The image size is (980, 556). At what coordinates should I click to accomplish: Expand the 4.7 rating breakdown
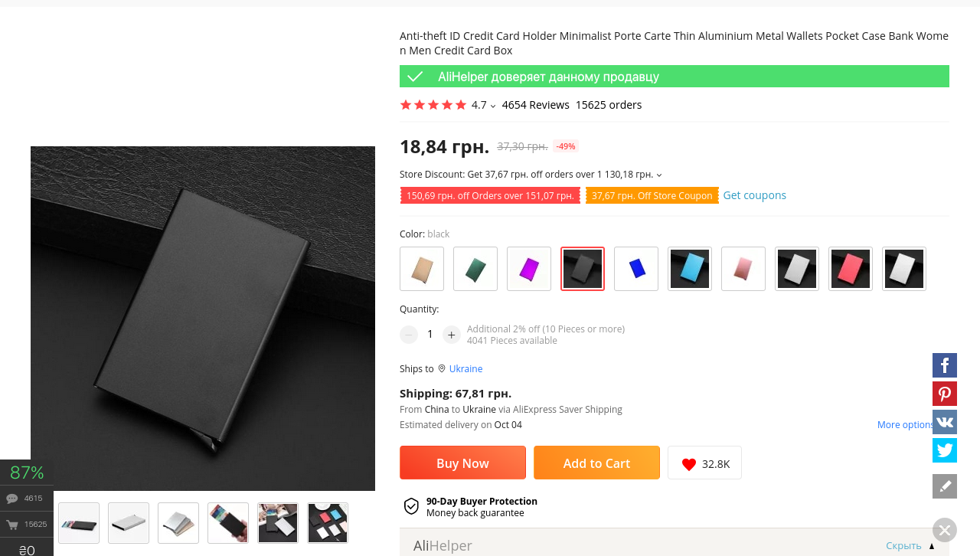tap(492, 106)
